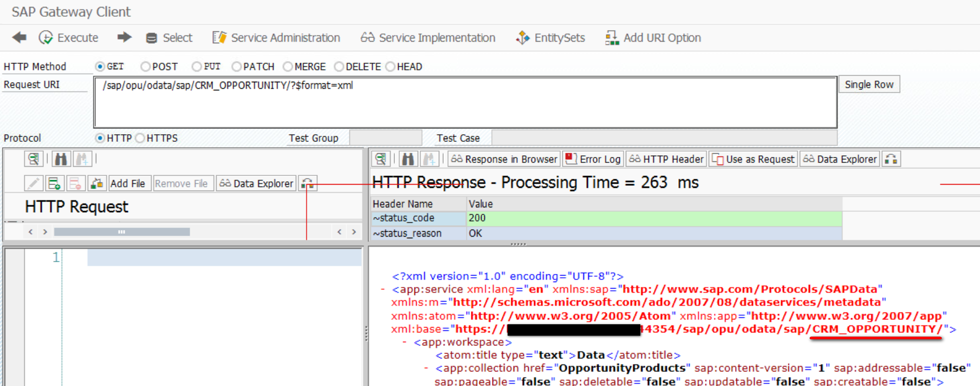Collapse the OpportunityProducts app:collection node

pos(426,369)
